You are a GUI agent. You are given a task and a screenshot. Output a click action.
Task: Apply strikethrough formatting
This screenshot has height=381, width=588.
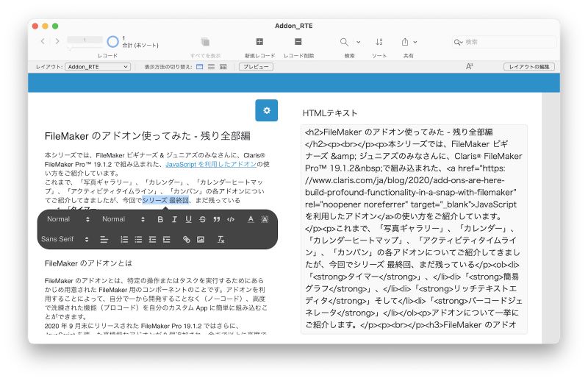click(x=203, y=219)
